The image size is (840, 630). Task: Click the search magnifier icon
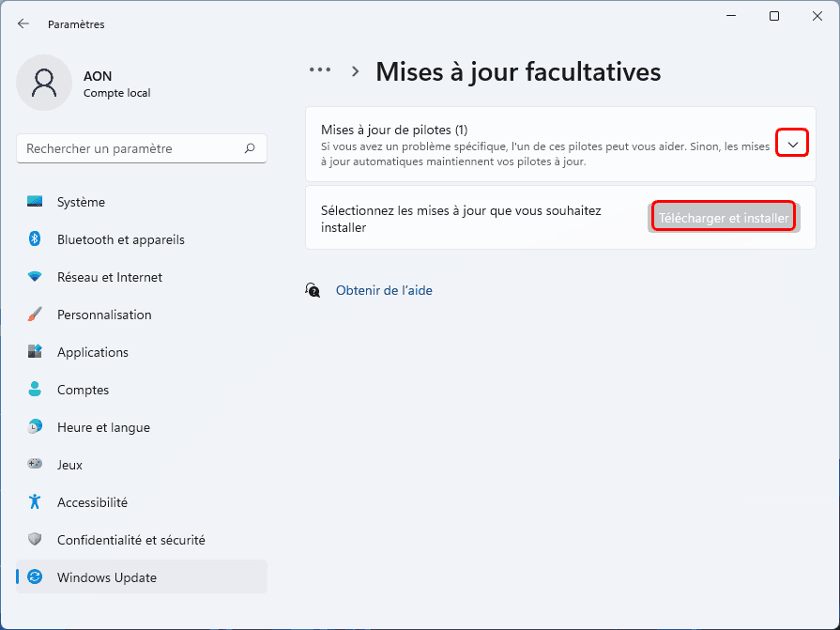[x=250, y=148]
